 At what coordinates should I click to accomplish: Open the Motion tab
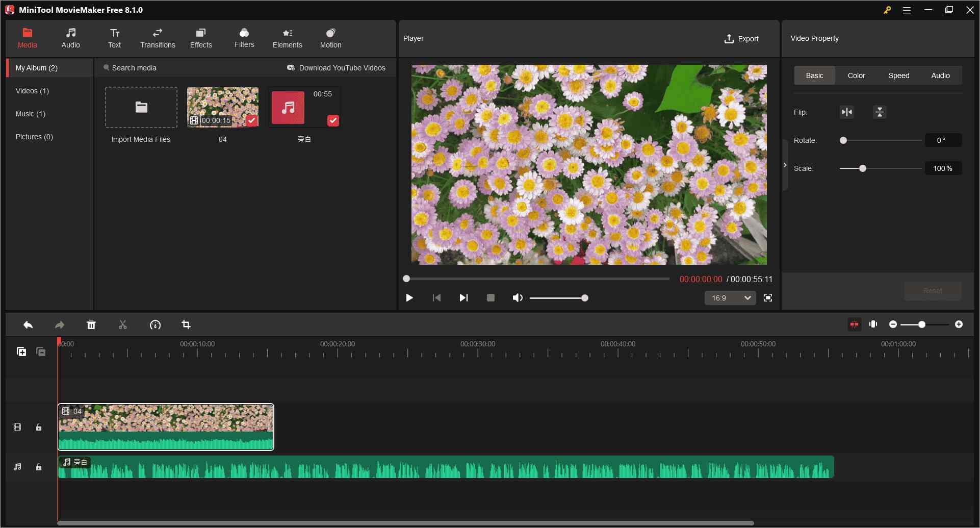[x=330, y=38]
